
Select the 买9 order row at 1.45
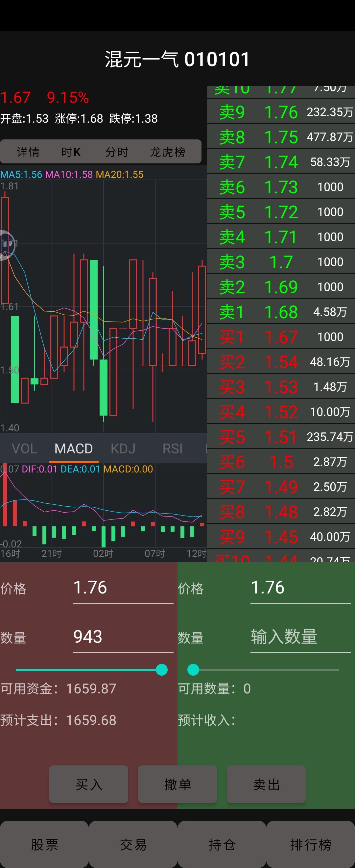click(x=281, y=537)
